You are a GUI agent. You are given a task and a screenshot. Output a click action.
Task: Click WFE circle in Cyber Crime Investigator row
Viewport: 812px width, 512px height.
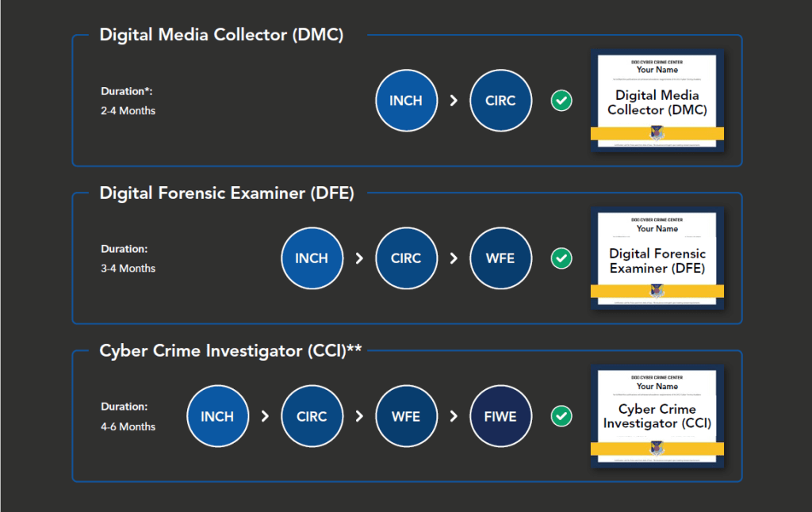(x=406, y=417)
